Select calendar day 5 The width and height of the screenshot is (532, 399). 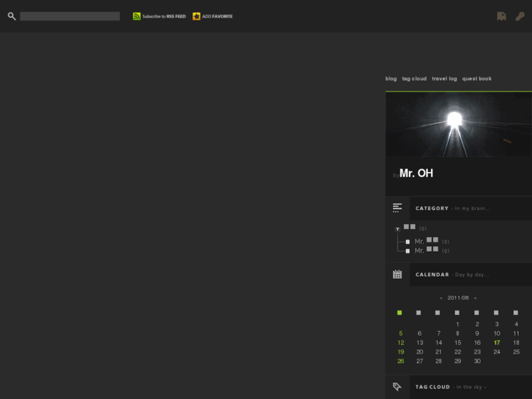click(x=401, y=333)
